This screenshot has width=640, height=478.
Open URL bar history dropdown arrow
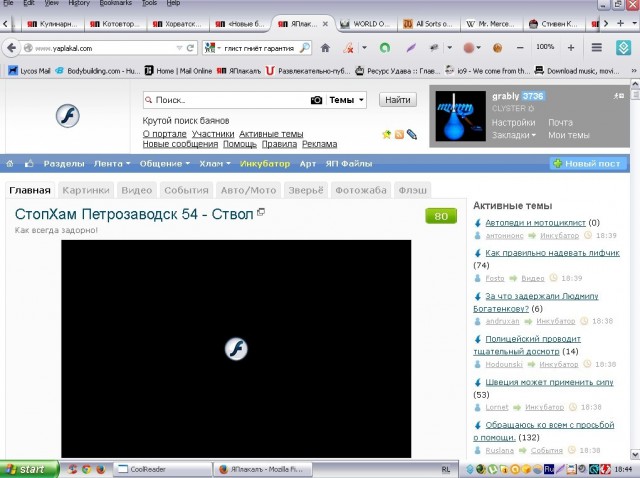pos(179,48)
